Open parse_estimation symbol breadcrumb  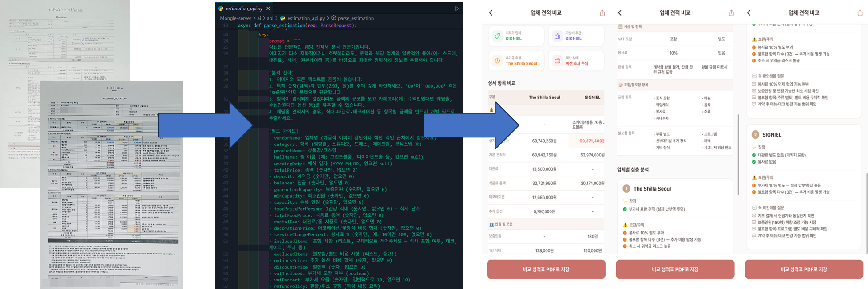pyautogui.click(x=356, y=18)
